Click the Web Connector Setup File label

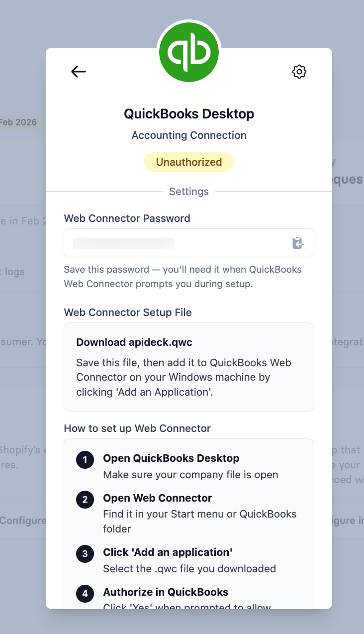tap(128, 313)
